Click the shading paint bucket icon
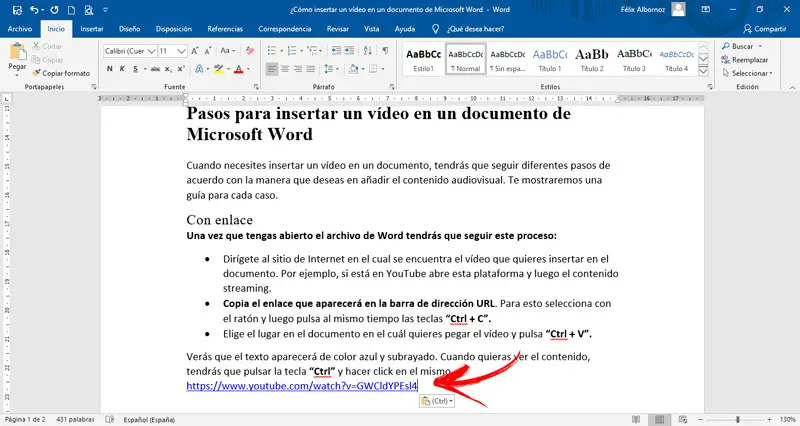Viewport: 800px width, 426px height. [354, 68]
